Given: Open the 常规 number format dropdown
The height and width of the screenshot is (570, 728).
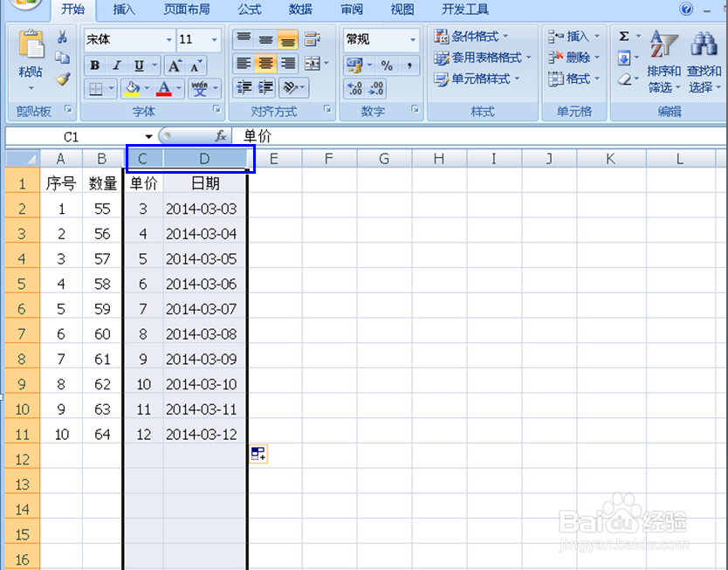Looking at the screenshot, I should [413, 39].
